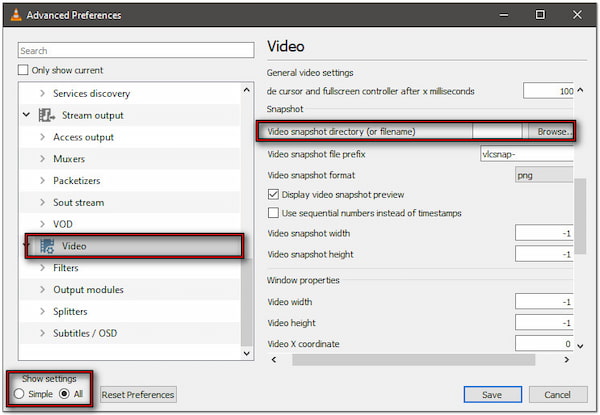The image size is (600, 415).
Task: Toggle the Only show current checkbox
Action: [23, 70]
